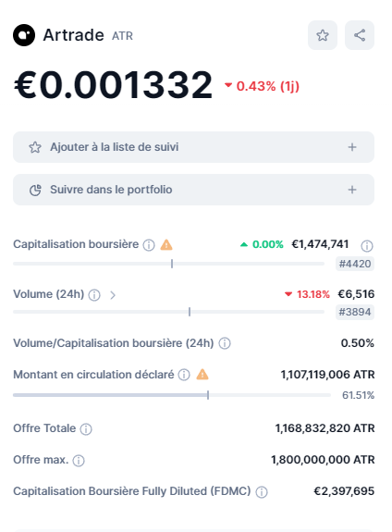Expand Volume (24h) chevron arrow
Viewport: 392px width, 532px height.
(x=113, y=295)
